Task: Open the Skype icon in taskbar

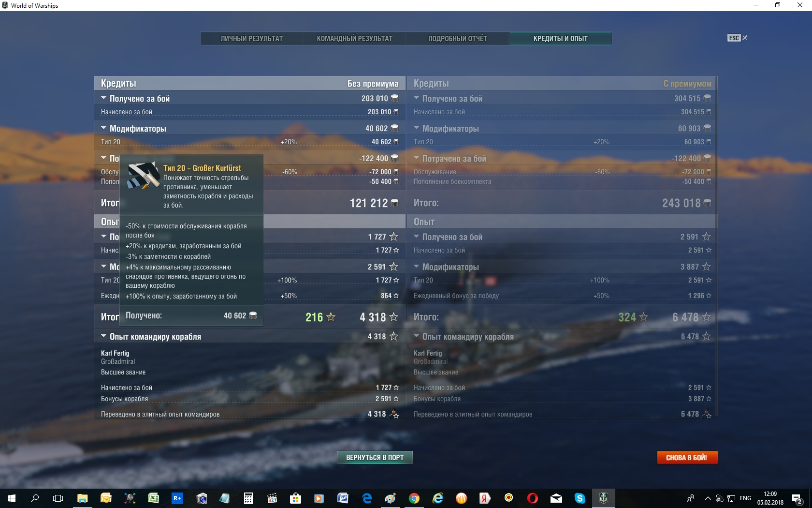Action: (x=580, y=498)
